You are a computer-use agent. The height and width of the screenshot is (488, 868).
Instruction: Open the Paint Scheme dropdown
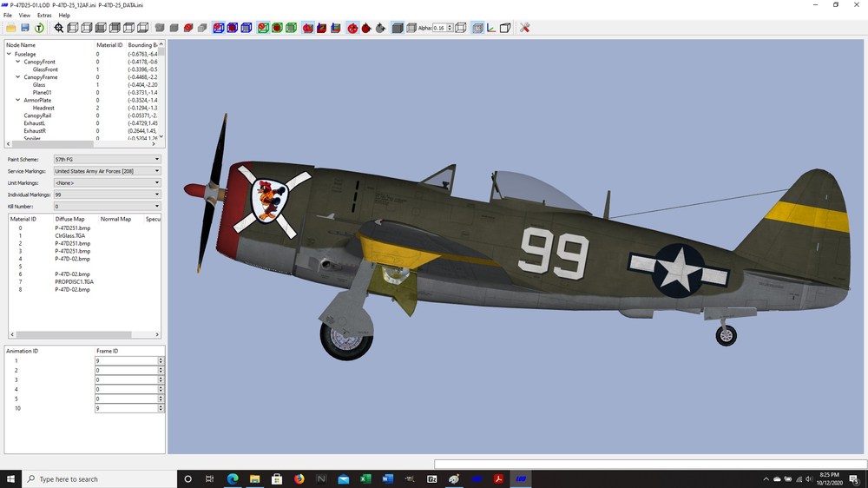(107, 159)
